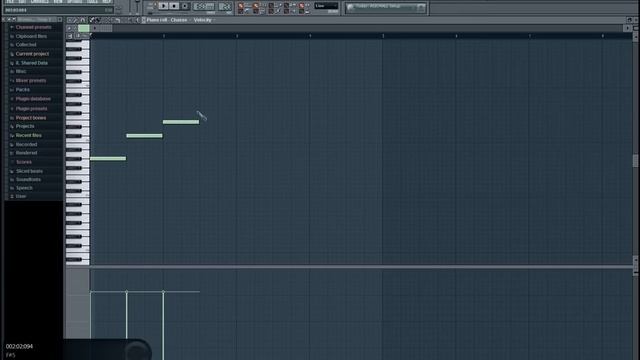Open the Sliced beats folder
The image size is (640, 360).
(29, 171)
